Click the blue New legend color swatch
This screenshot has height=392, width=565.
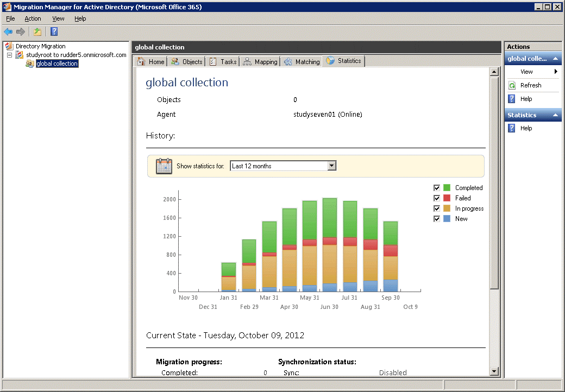(447, 219)
